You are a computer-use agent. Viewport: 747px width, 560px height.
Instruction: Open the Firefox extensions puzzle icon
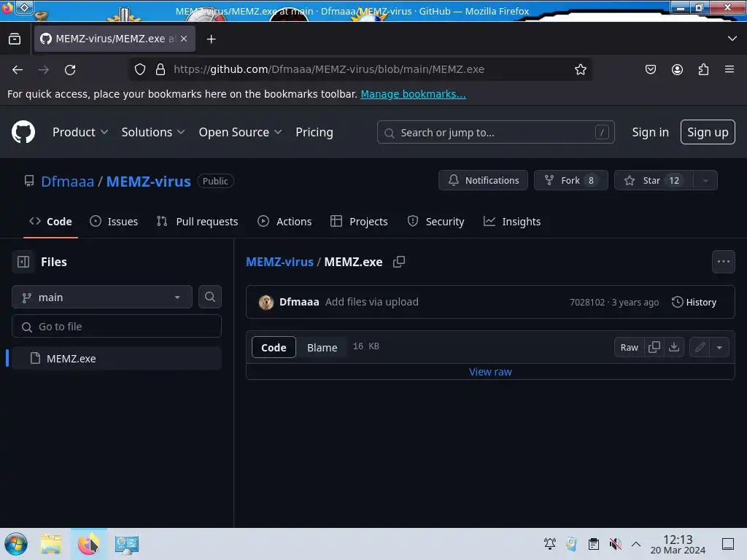(x=703, y=69)
